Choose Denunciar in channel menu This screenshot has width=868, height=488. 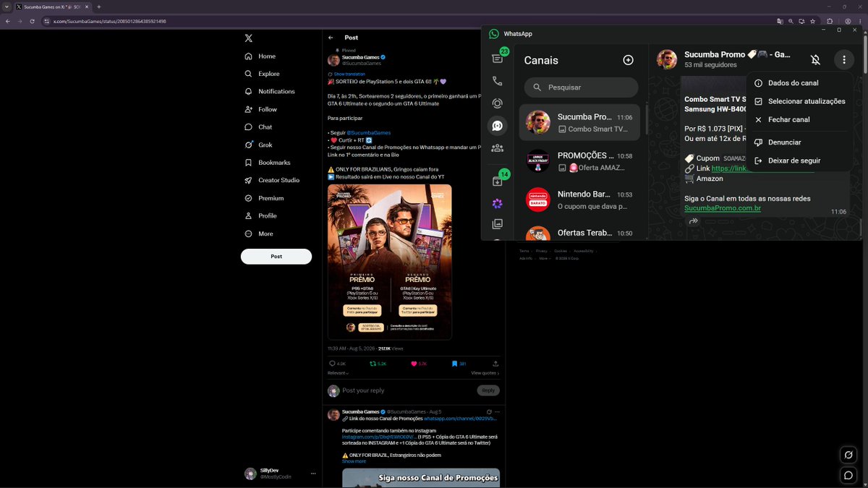point(799,142)
